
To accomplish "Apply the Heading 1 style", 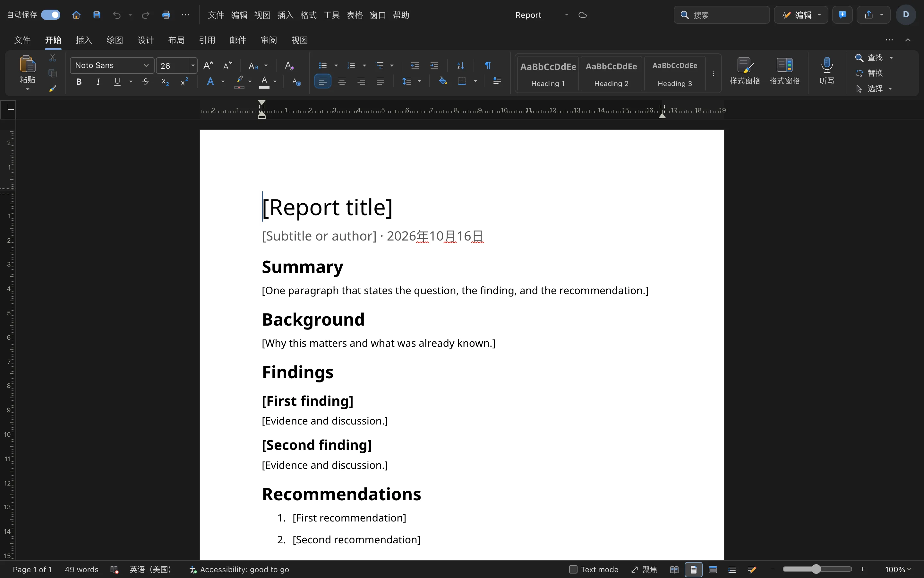I will pos(548,74).
